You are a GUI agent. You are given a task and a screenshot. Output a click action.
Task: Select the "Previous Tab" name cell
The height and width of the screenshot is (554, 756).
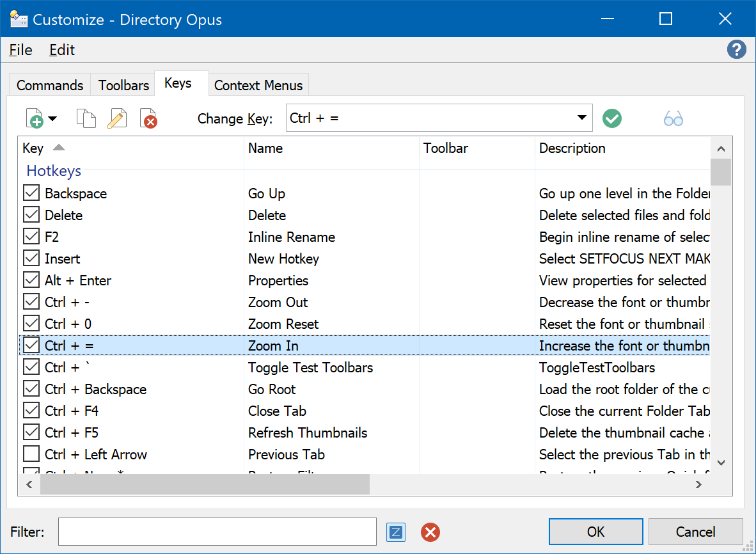tap(287, 454)
